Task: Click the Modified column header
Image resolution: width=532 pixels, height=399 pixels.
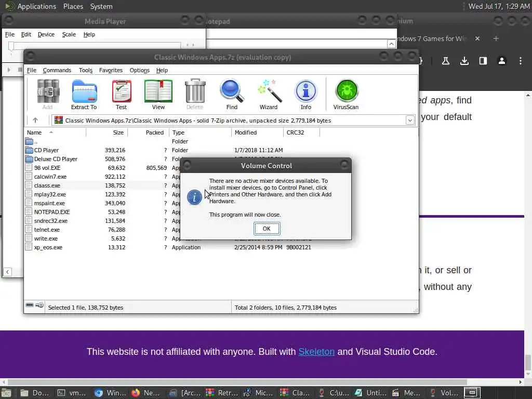Action: coord(257,132)
